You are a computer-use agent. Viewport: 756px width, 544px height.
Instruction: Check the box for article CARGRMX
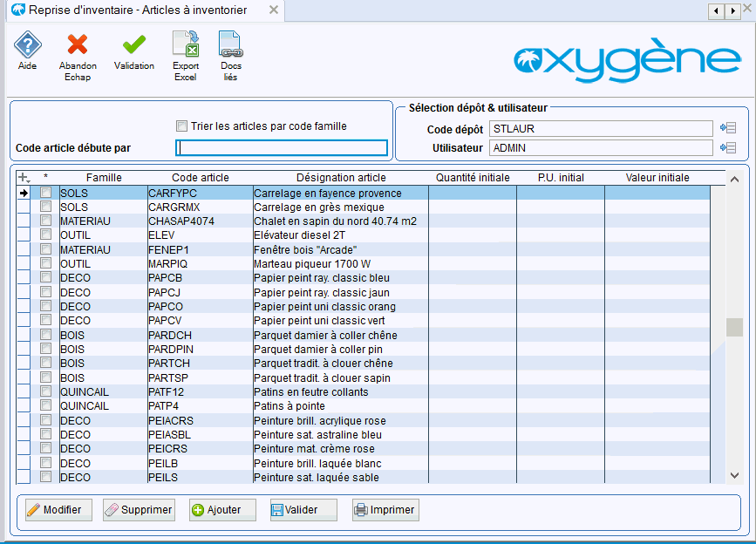(x=45, y=207)
